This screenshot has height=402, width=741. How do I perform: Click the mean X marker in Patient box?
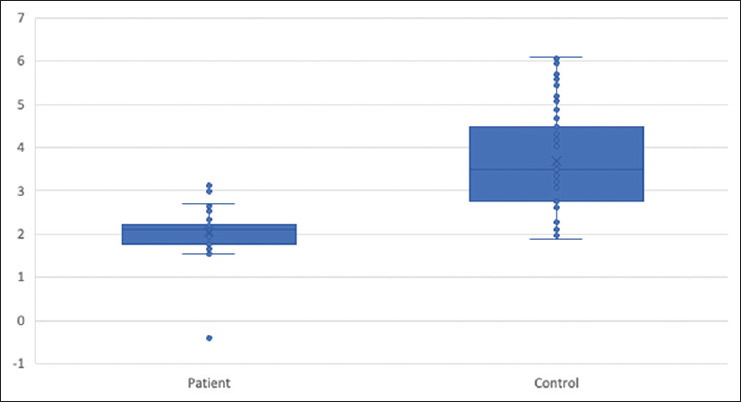(209, 232)
